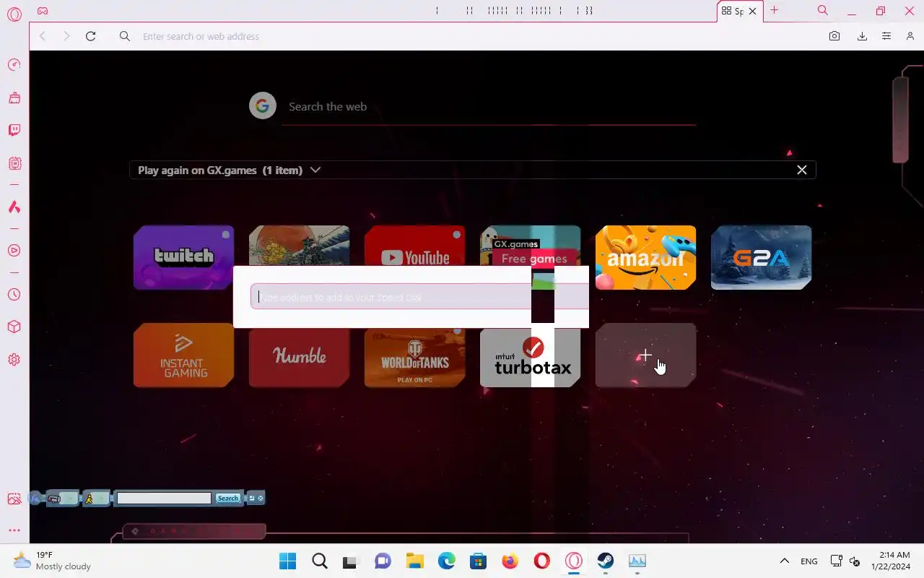Open wallpaper image icon in sidebar
The height and width of the screenshot is (578, 924).
tap(14, 499)
